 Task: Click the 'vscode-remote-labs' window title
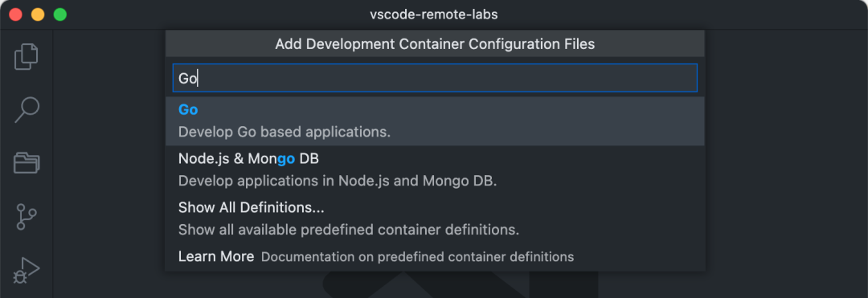434,14
